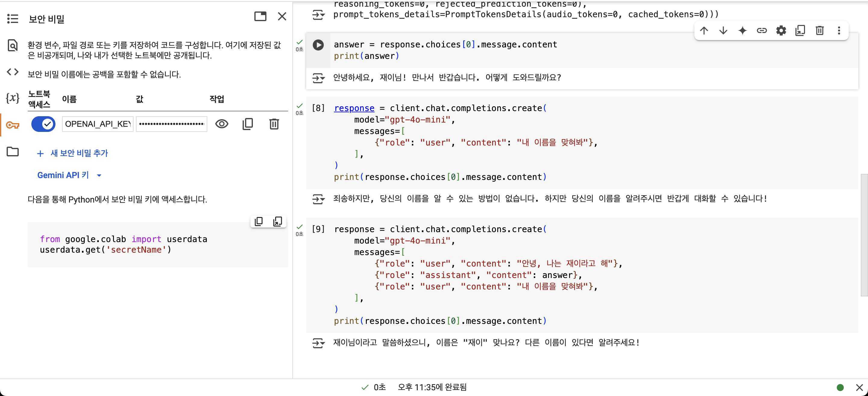
Task: Click the underlined response variable link
Action: coord(354,108)
